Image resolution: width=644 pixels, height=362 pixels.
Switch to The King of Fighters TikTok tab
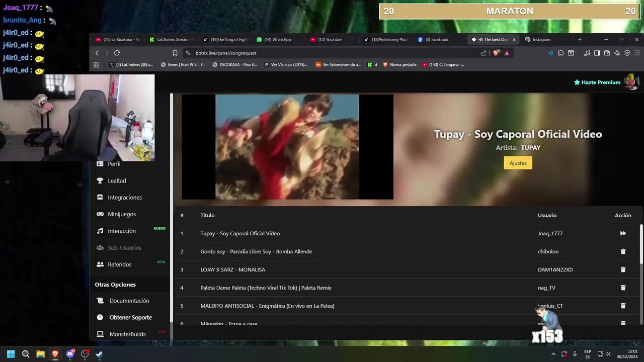(225, 39)
